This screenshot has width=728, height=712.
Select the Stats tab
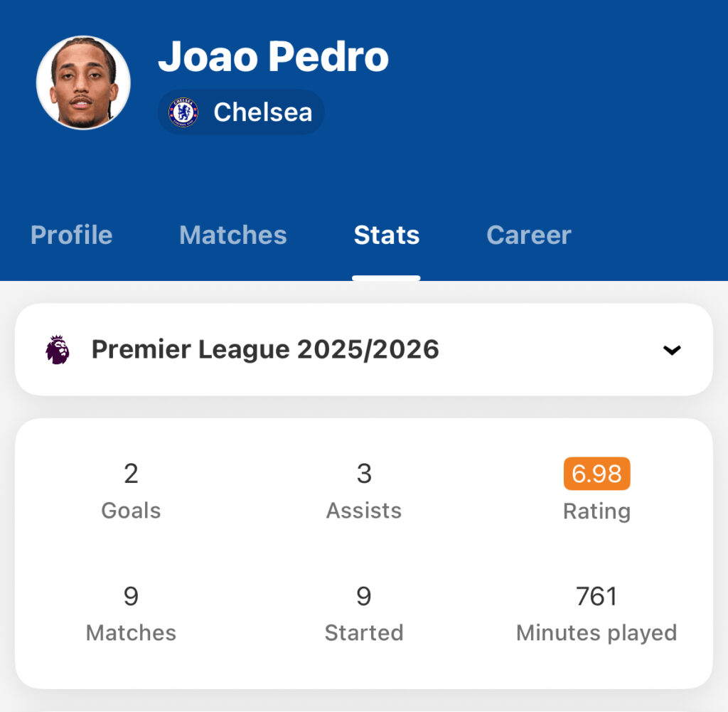click(386, 235)
